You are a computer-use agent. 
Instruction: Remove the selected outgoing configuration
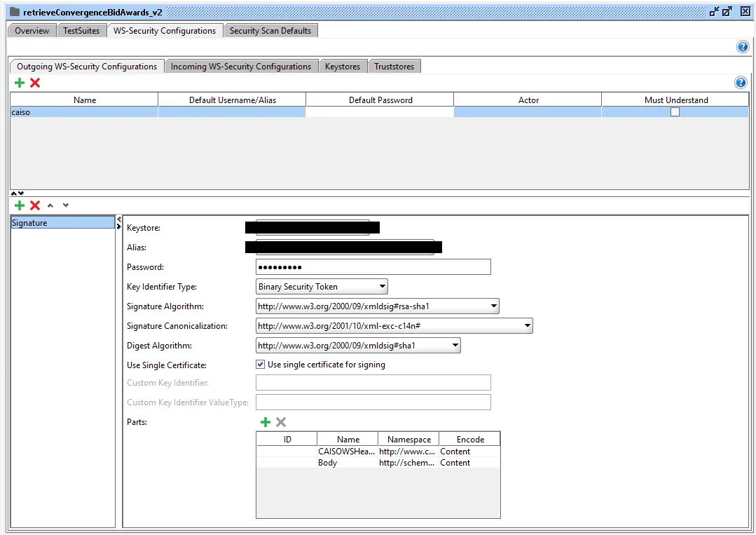[x=35, y=83]
